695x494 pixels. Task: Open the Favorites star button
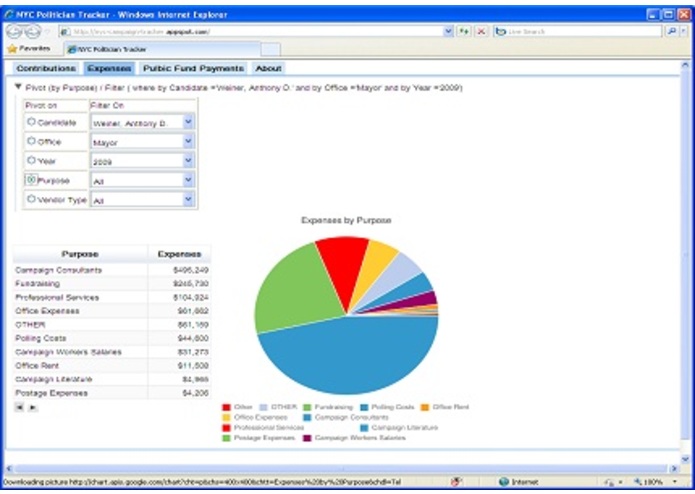coord(29,48)
